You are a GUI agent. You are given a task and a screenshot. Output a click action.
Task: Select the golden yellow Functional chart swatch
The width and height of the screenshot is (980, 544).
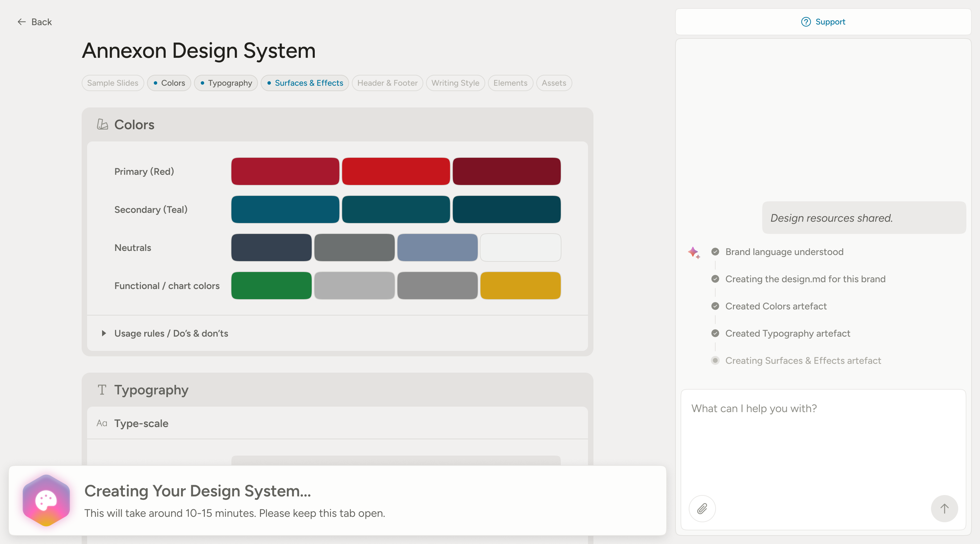pos(520,286)
